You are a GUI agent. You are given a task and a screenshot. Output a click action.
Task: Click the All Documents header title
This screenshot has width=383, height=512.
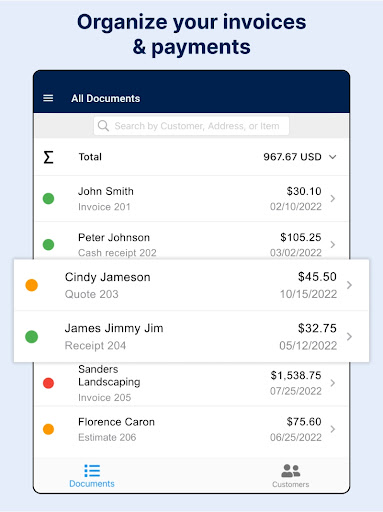[x=105, y=98]
